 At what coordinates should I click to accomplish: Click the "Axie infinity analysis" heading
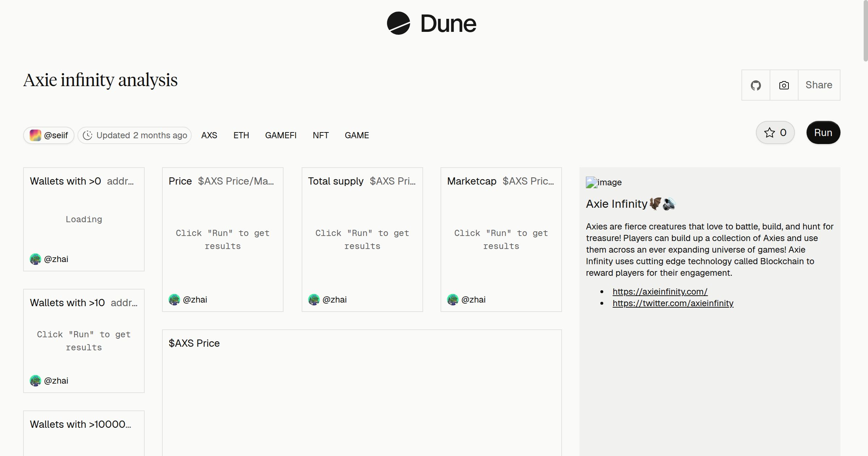[x=101, y=80]
